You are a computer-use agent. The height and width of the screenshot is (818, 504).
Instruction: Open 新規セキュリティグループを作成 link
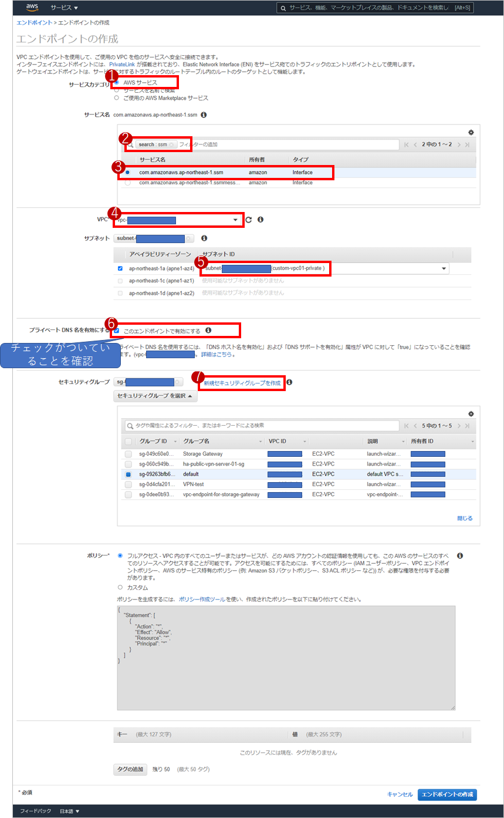click(242, 383)
